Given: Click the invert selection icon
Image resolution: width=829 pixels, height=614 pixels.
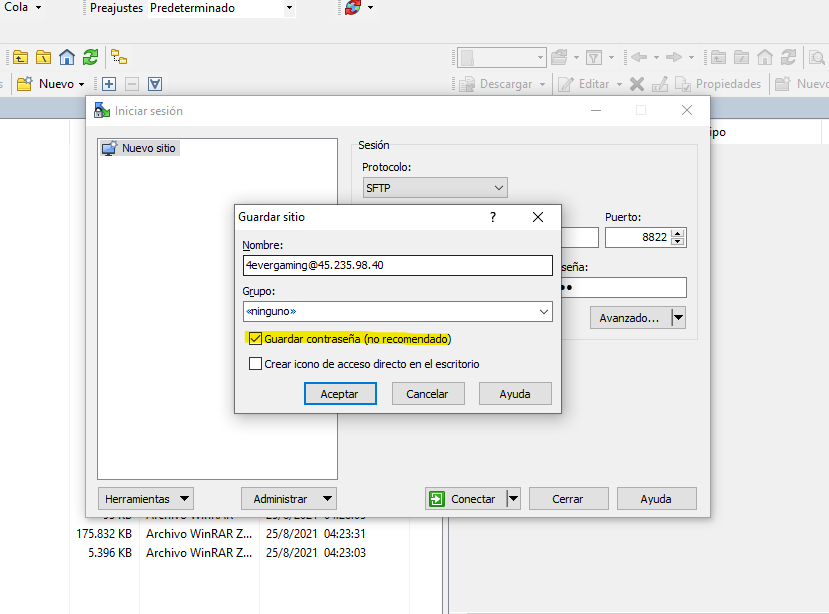Looking at the screenshot, I should coord(155,84).
